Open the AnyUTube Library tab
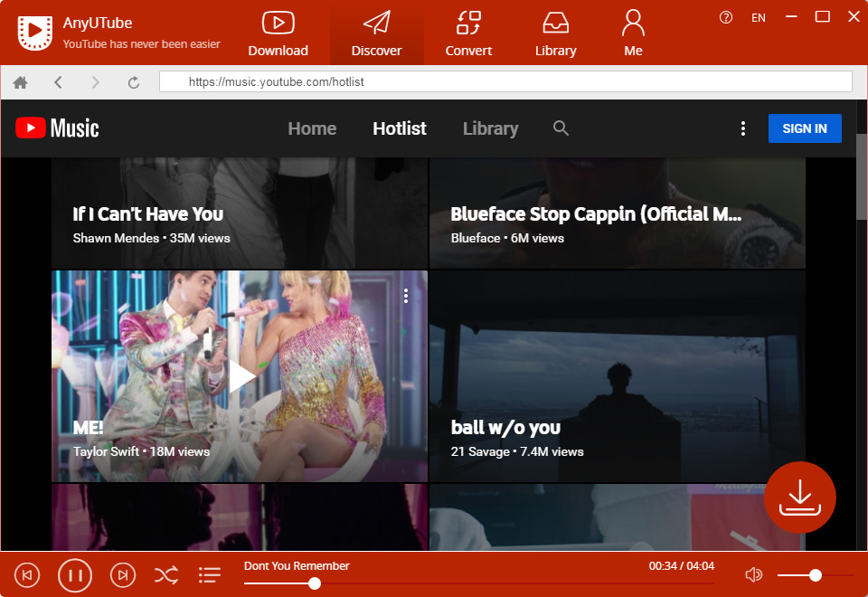Image resolution: width=868 pixels, height=597 pixels. (556, 33)
